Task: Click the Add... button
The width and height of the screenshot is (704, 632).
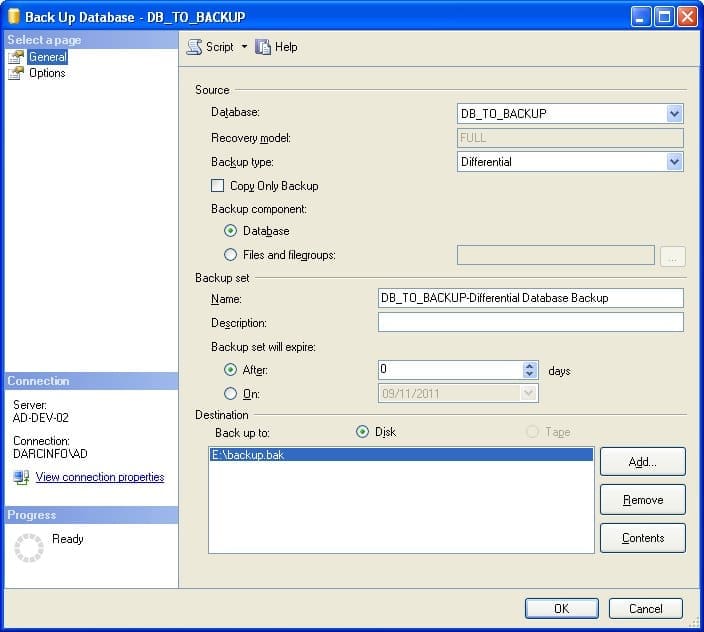Action: pos(642,461)
